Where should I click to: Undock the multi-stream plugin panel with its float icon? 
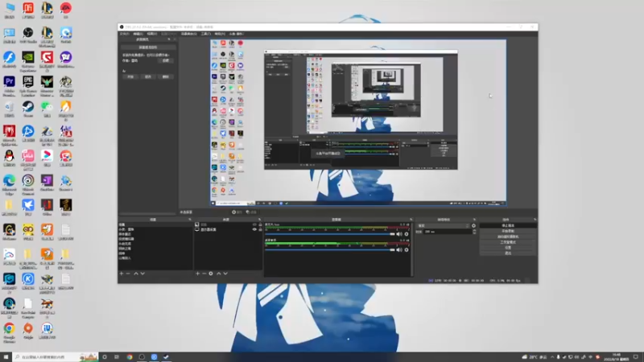(169, 39)
